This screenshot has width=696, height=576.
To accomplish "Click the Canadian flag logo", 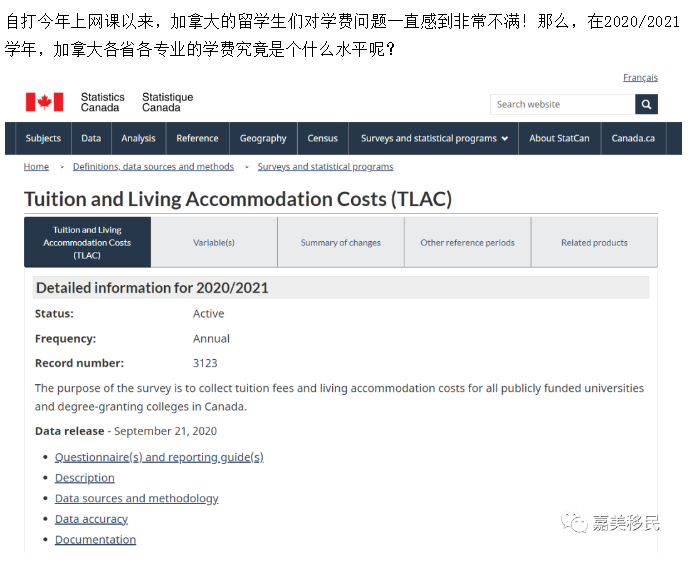I will [44, 102].
